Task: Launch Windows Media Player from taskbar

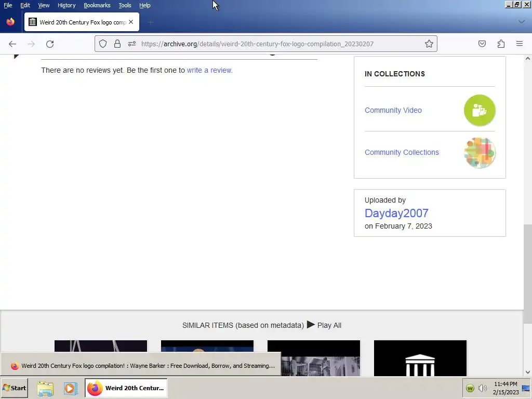Action: 71,388
